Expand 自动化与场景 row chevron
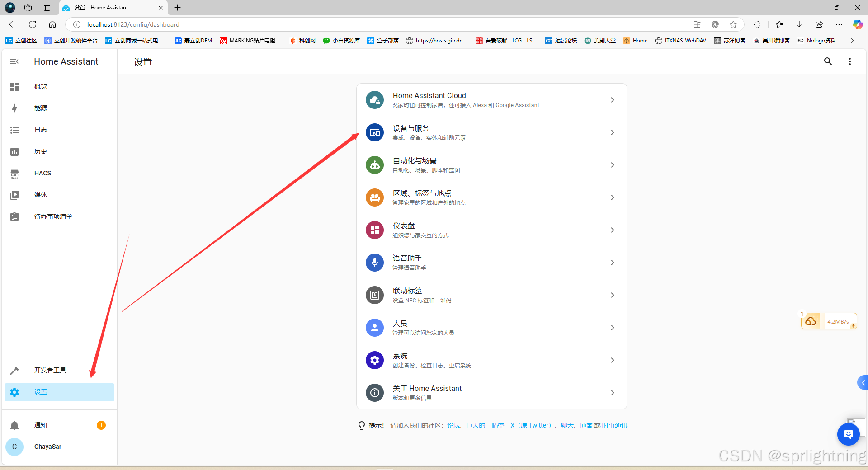 pos(613,165)
